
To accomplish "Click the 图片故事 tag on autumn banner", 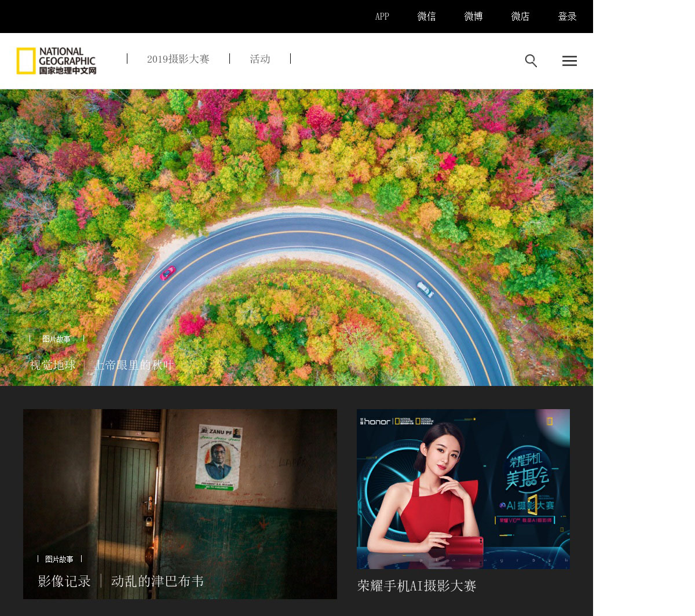I will click(x=56, y=339).
